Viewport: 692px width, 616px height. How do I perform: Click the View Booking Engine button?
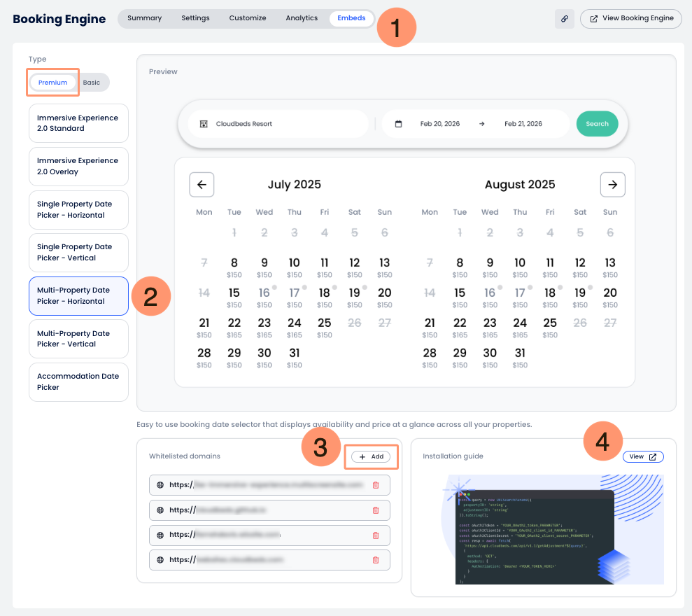630,18
